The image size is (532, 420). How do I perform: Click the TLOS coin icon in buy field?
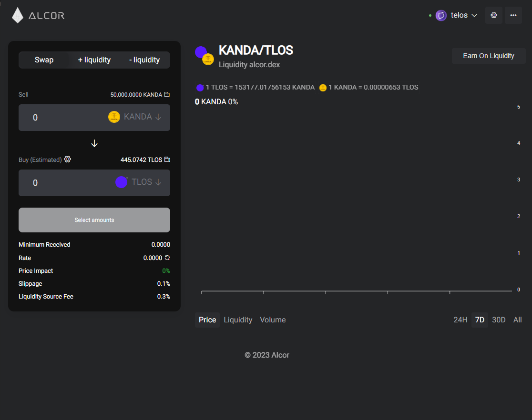pyautogui.click(x=121, y=182)
